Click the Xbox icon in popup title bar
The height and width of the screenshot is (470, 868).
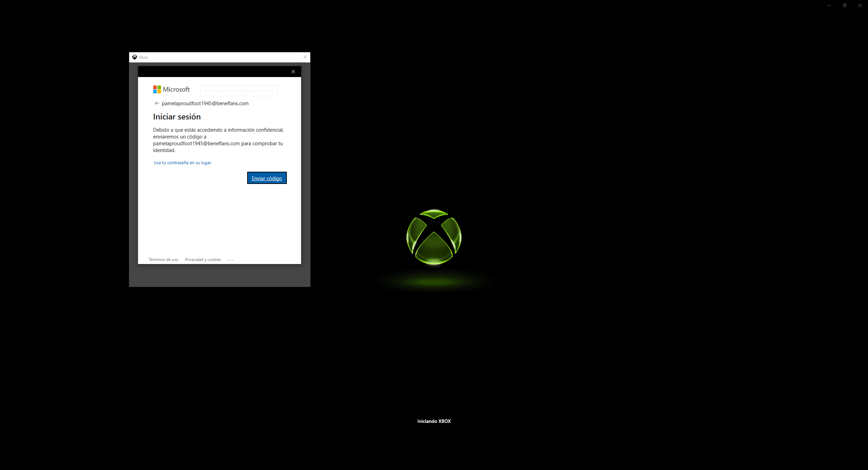(135, 57)
